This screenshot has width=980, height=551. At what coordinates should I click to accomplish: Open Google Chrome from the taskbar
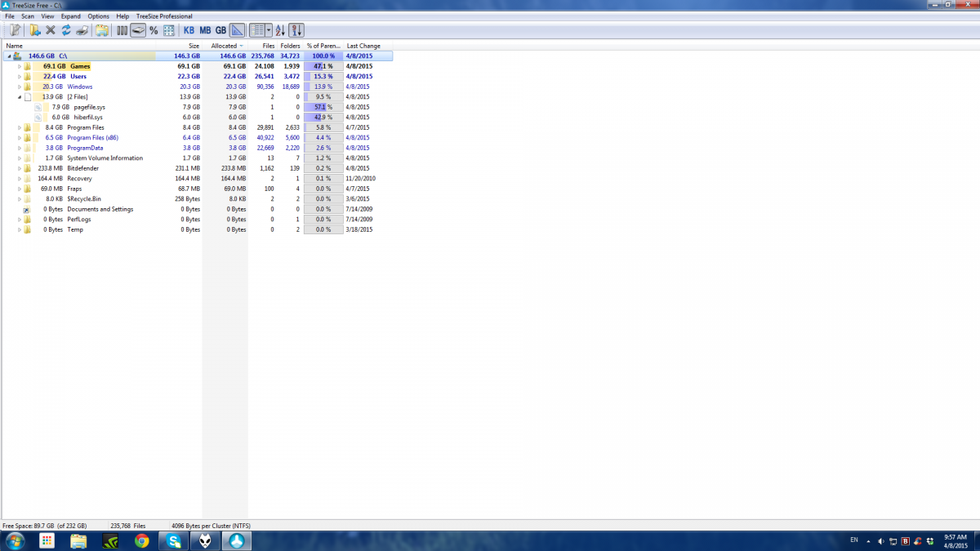(x=142, y=540)
